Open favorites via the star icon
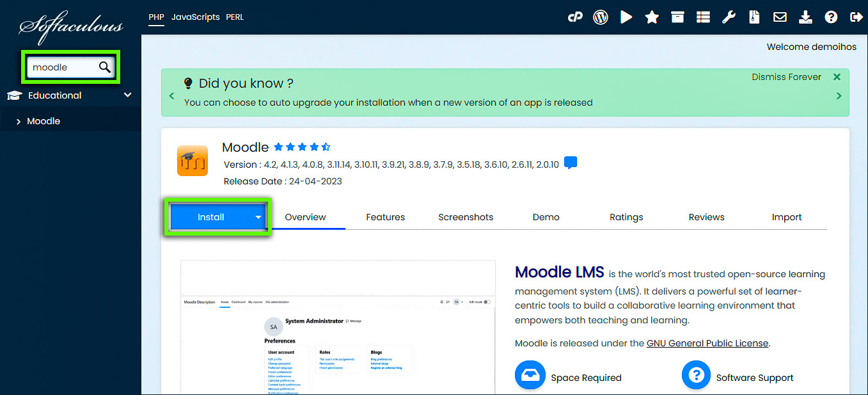The width and height of the screenshot is (868, 395). [x=651, y=17]
